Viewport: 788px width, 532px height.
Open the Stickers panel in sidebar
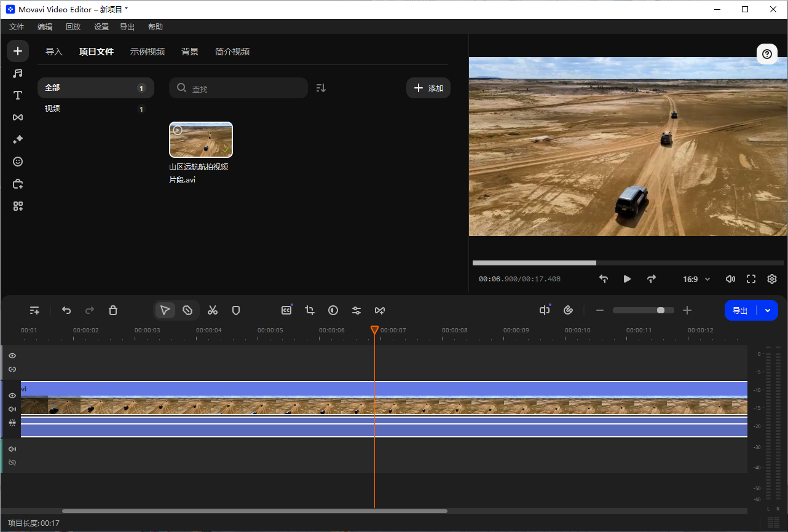coord(17,162)
